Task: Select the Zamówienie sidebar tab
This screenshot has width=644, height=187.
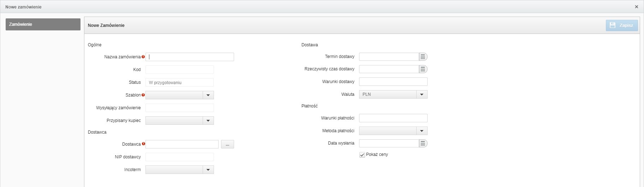Action: click(43, 24)
